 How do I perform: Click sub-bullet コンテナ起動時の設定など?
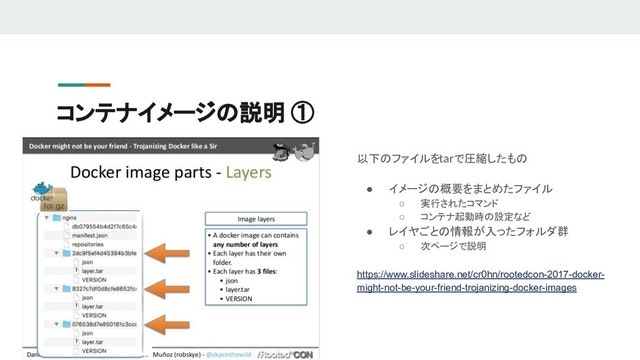[476, 217]
